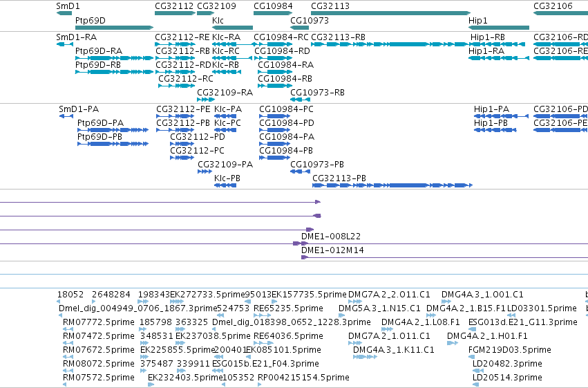This screenshot has width=588, height=388.
Task: Click protein Klc-PB
Action: [x=225, y=186]
